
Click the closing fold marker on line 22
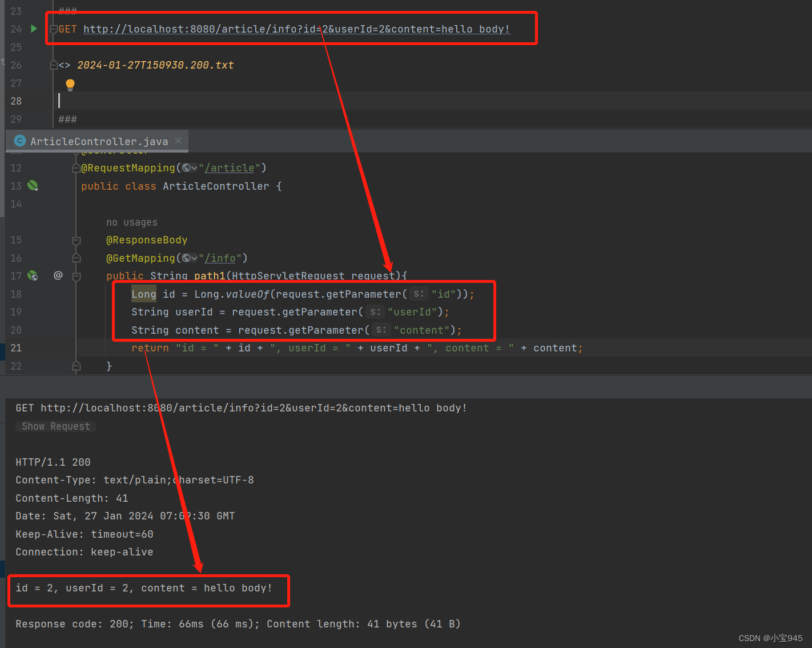point(77,366)
